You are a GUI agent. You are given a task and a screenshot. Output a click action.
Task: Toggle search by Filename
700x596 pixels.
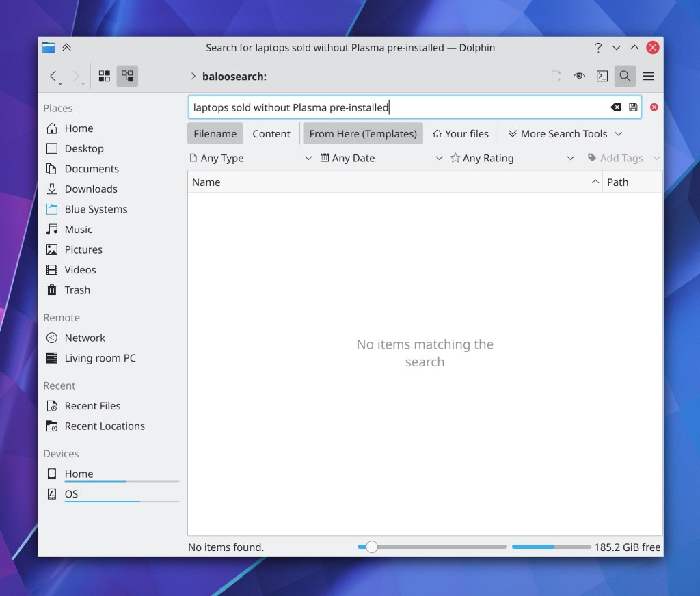pos(215,133)
